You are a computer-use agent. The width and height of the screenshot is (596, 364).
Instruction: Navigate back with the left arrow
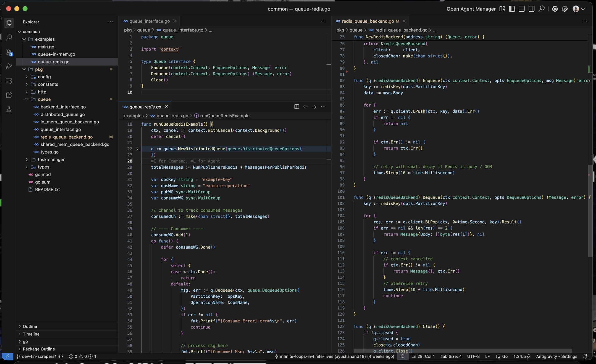coord(305,107)
